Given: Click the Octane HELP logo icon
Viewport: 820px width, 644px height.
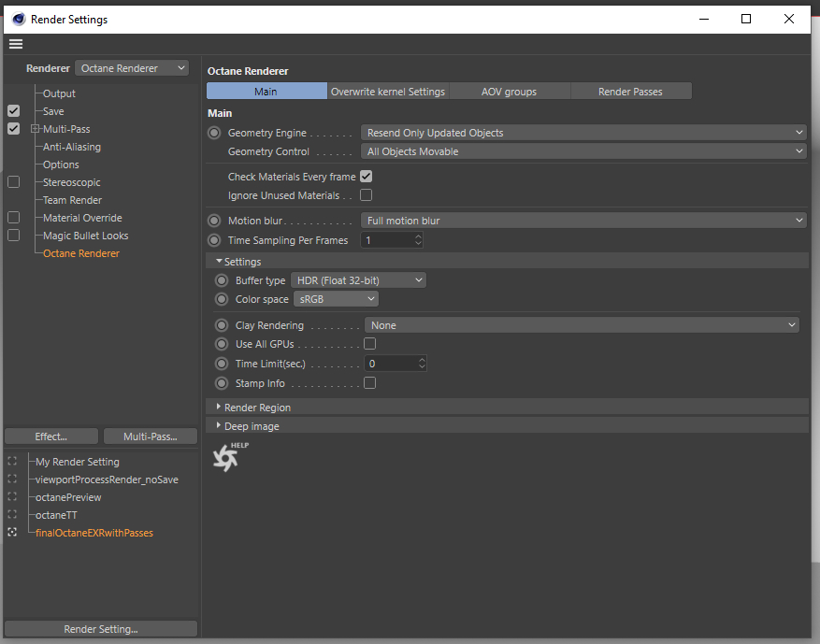Looking at the screenshot, I should [x=227, y=457].
